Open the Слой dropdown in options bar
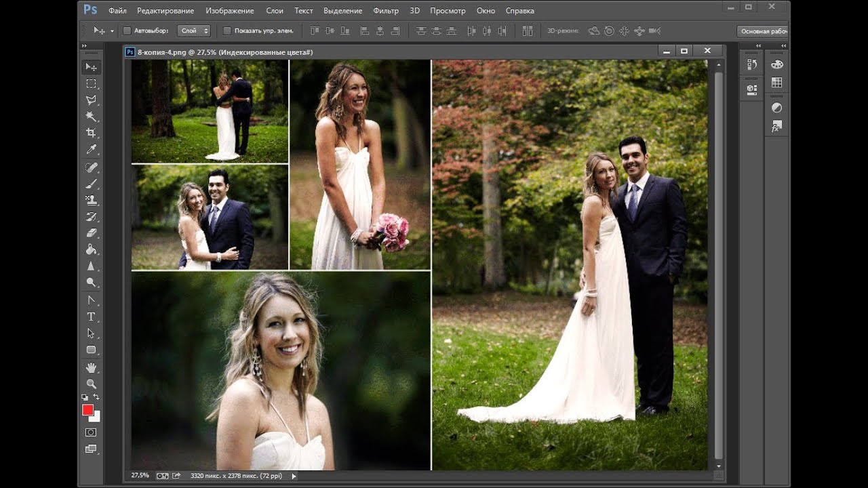This screenshot has width=868, height=488. (x=194, y=30)
